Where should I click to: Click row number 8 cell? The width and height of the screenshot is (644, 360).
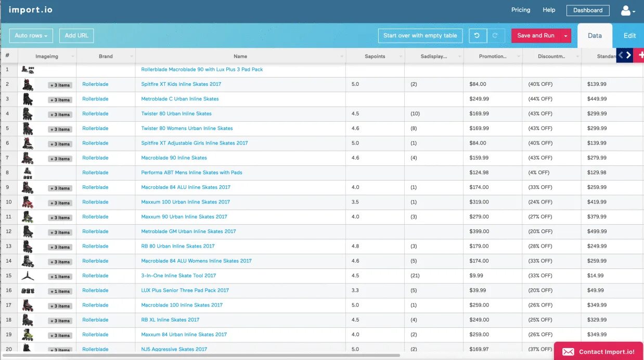pyautogui.click(x=9, y=173)
